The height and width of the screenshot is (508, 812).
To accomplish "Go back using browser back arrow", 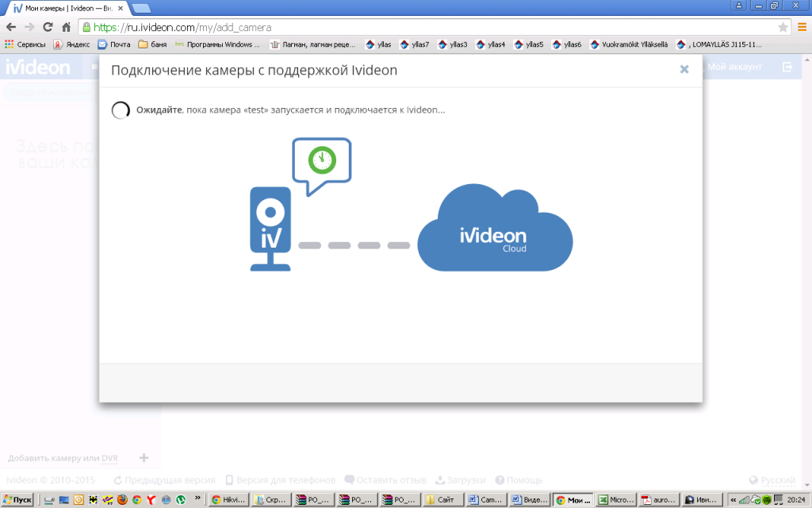I will click(x=10, y=27).
